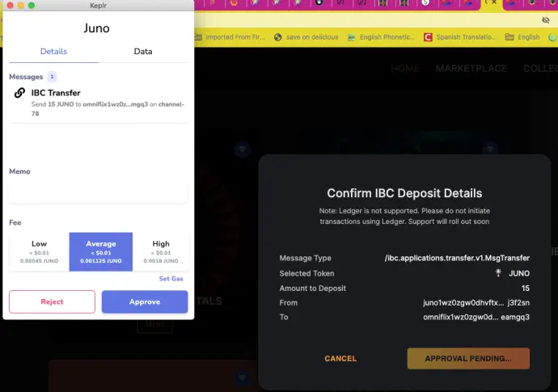Click the APPROVAL PENDING button

[468, 359]
